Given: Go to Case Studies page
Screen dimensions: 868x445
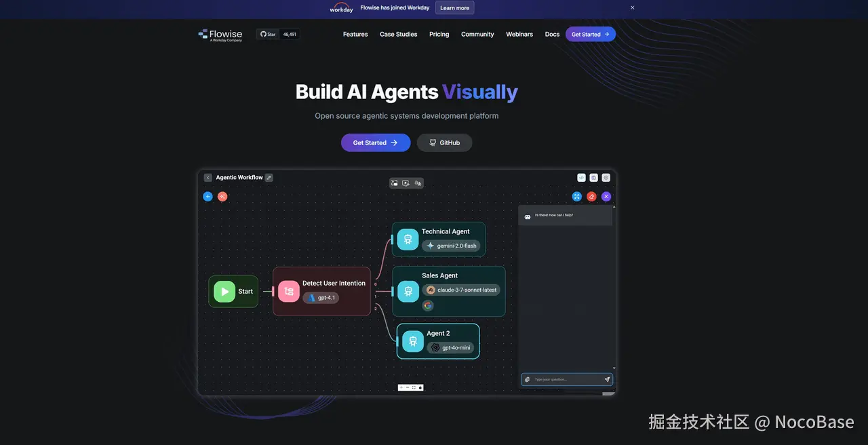Looking at the screenshot, I should coord(399,34).
